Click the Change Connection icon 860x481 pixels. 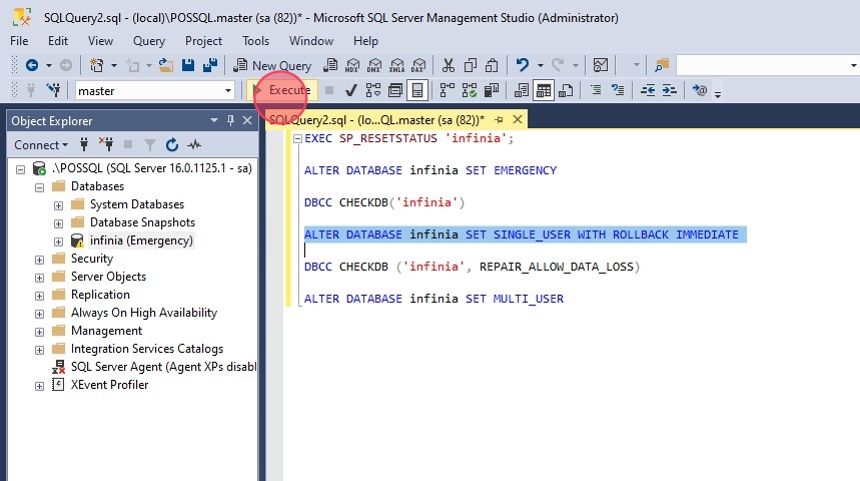tap(53, 90)
